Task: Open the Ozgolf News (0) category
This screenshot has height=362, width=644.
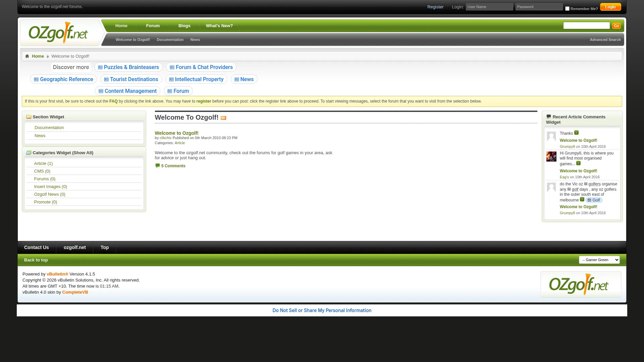Action: [50, 194]
